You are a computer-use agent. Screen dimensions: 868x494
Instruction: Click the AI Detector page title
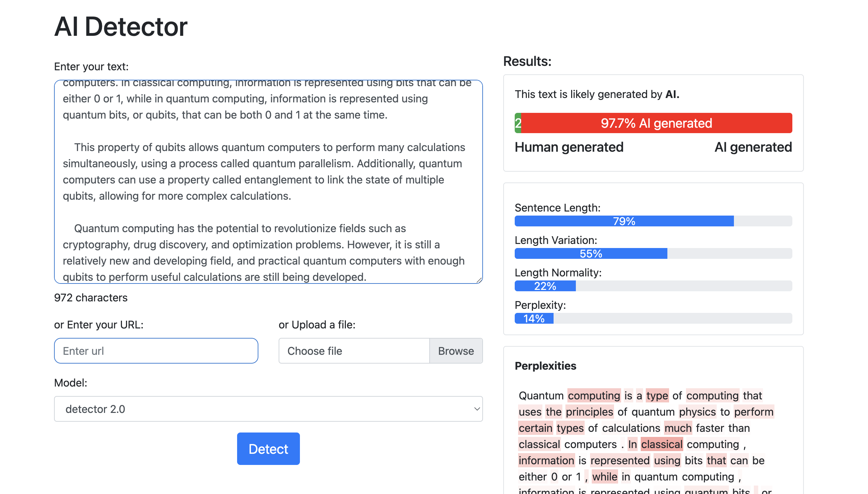(x=121, y=26)
